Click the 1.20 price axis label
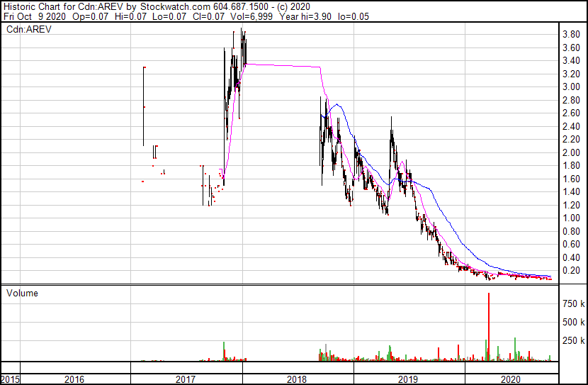Screen dimensions: 588x385 [x=571, y=205]
